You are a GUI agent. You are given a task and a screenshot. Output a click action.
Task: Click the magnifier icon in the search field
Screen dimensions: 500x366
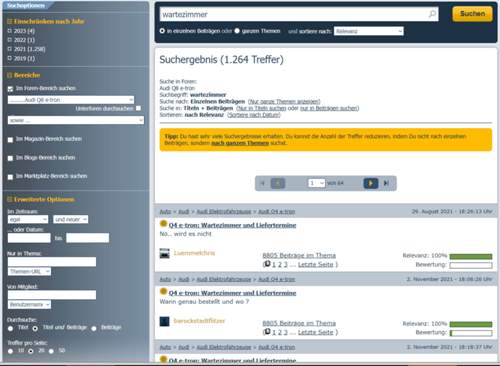click(x=432, y=14)
